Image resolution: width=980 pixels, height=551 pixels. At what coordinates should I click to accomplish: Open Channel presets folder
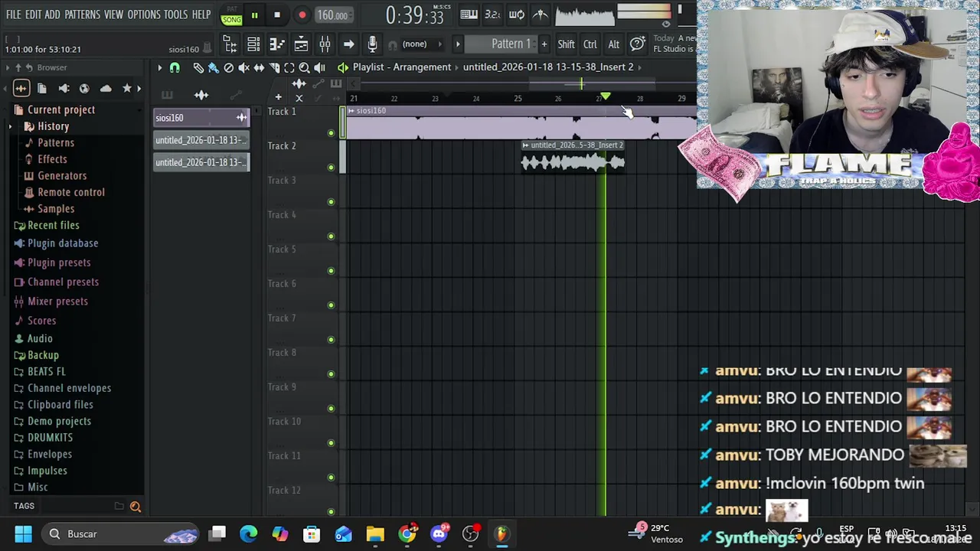coord(63,282)
